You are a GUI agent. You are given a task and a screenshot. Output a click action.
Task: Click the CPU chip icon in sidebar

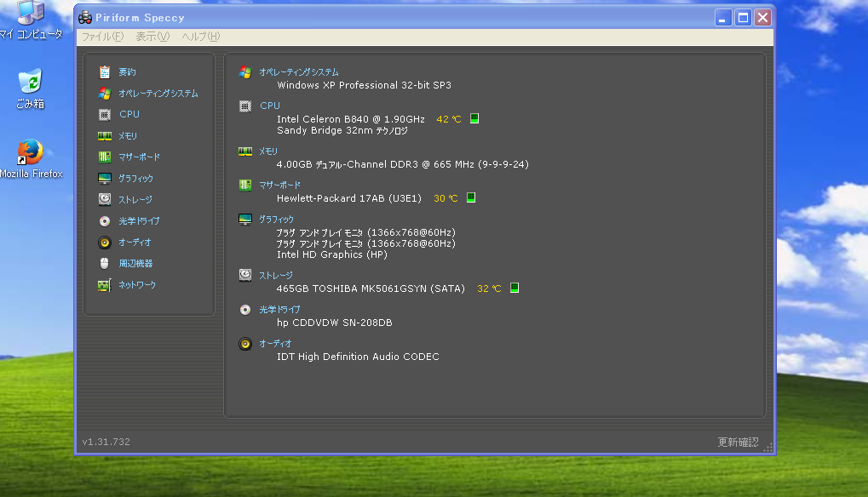tap(105, 114)
